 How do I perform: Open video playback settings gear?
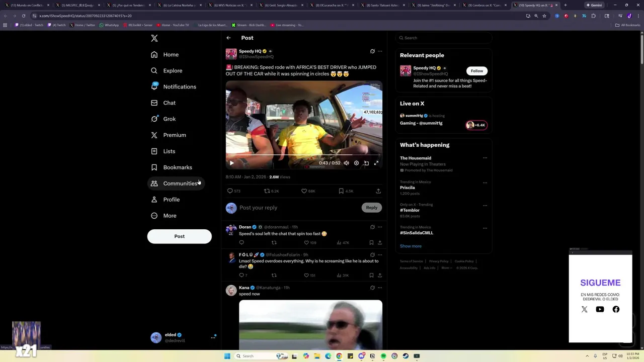[x=356, y=163]
